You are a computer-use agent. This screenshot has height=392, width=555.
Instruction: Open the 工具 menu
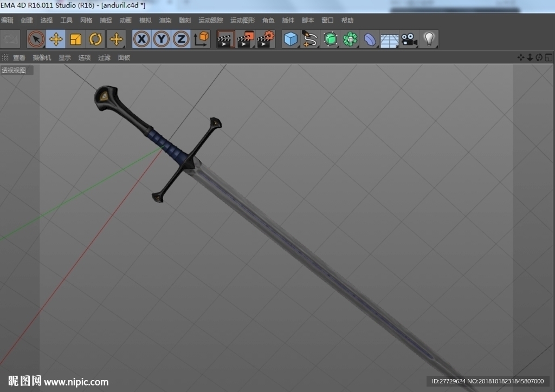coord(66,20)
